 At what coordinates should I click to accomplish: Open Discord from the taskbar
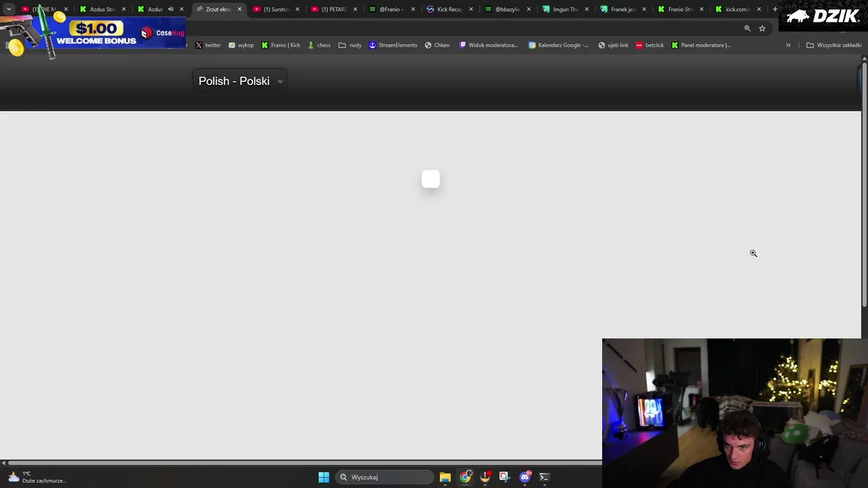(x=524, y=477)
